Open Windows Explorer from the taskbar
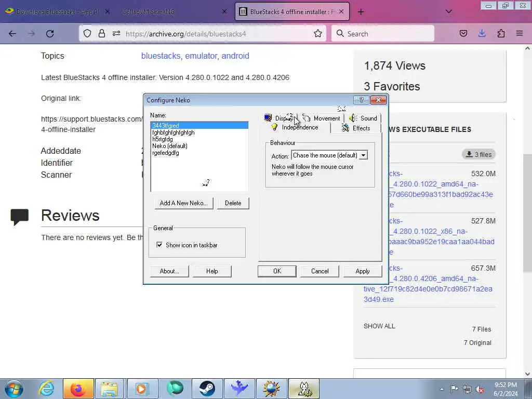This screenshot has width=532, height=399. click(x=109, y=389)
